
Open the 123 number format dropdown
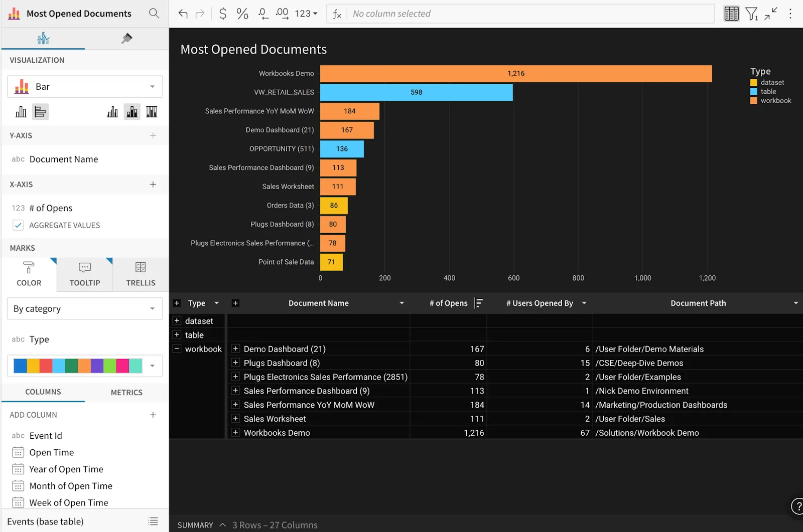pos(306,14)
